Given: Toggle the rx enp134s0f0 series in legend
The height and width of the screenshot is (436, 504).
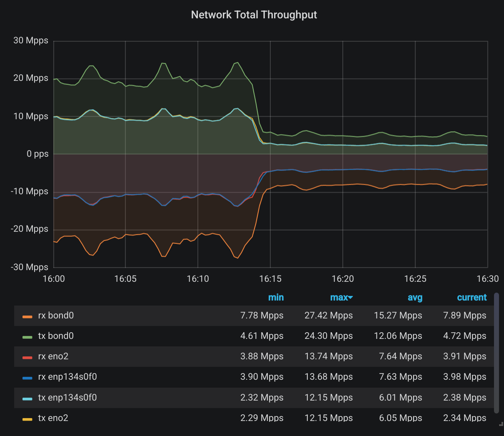Looking at the screenshot, I should click(x=67, y=377).
